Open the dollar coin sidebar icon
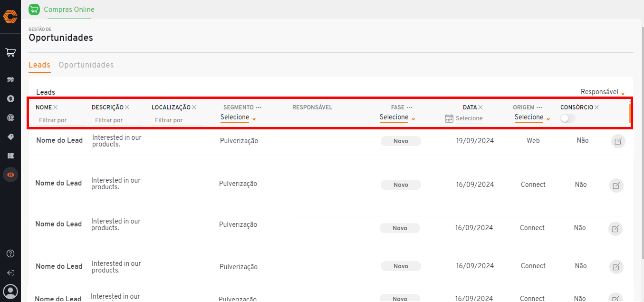Image resolution: width=644 pixels, height=302 pixels. pos(10,98)
